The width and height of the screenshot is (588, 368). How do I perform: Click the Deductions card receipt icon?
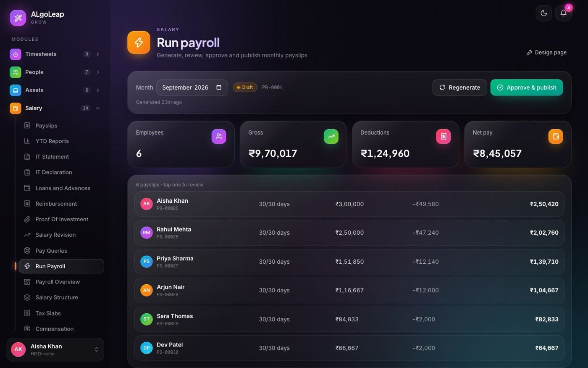pos(444,136)
